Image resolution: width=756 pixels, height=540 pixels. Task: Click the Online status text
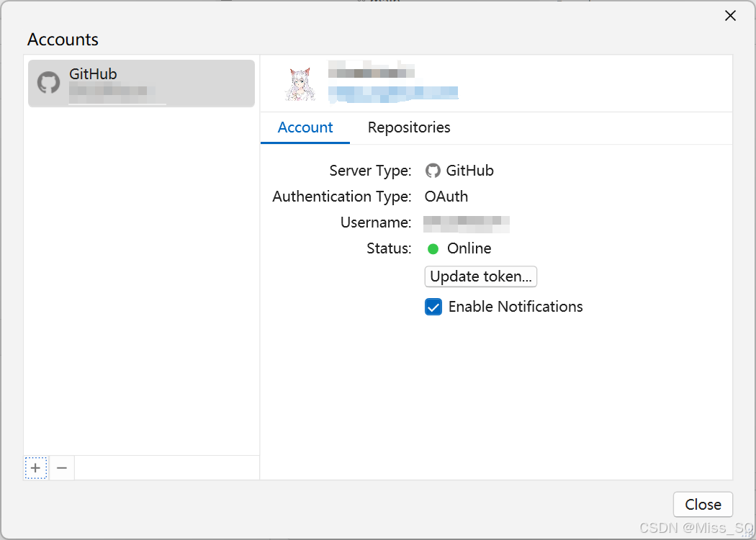(x=469, y=248)
